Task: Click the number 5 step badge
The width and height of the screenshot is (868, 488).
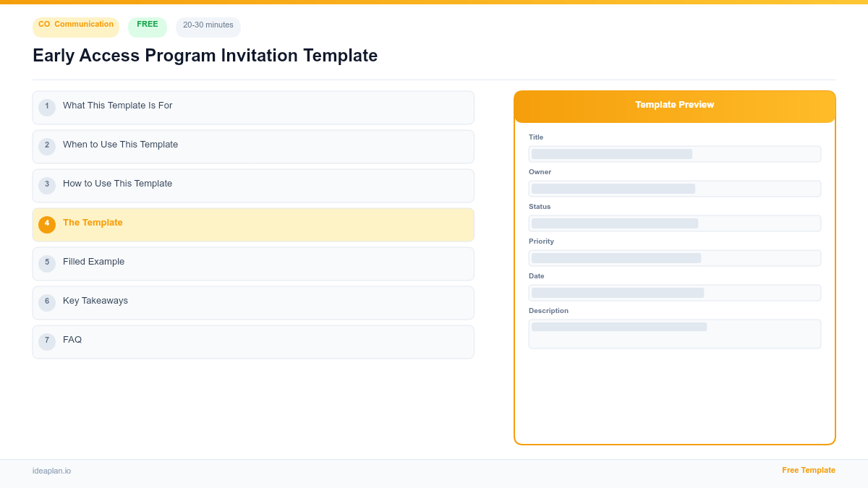Action: pos(47,263)
